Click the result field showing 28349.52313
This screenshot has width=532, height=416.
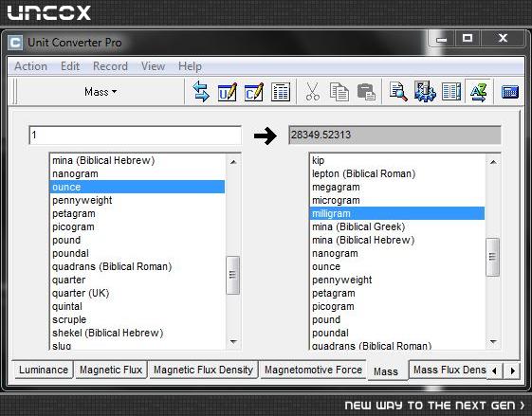[x=394, y=135]
